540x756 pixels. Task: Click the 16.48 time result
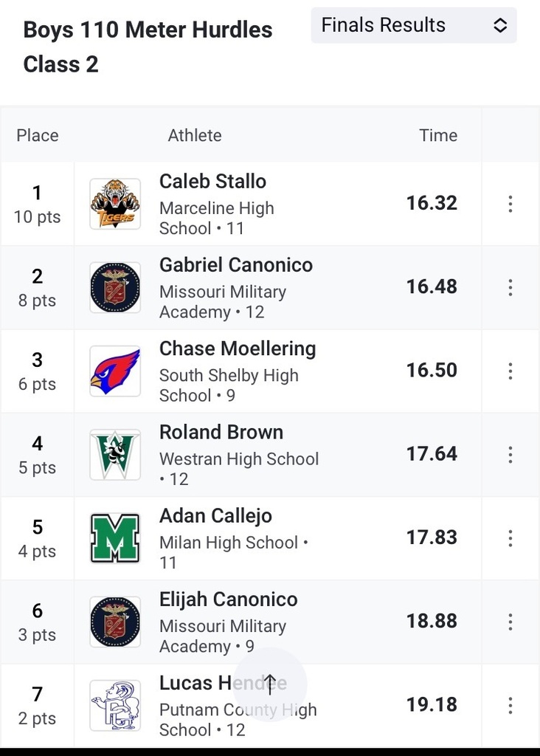coord(432,286)
